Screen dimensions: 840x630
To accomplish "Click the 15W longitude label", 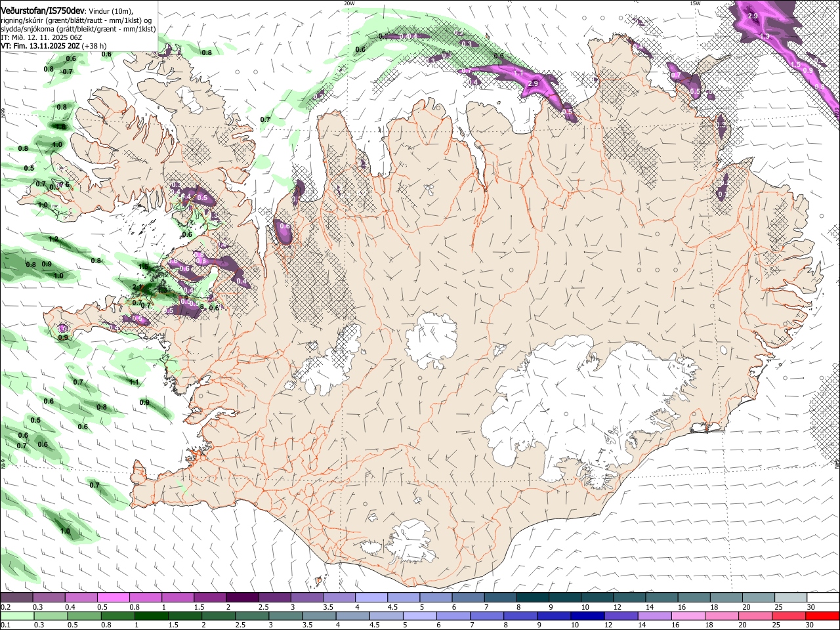I will tap(695, 3).
